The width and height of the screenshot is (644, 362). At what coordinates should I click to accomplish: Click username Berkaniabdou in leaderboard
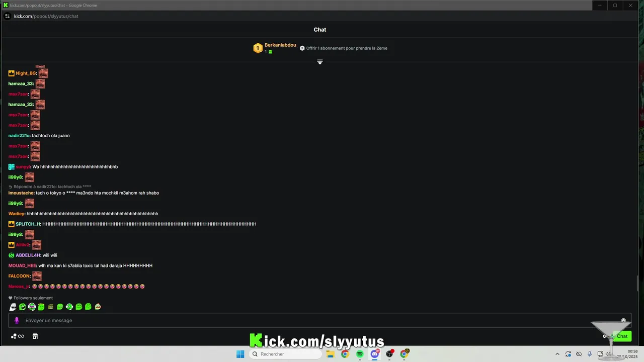pyautogui.click(x=280, y=45)
